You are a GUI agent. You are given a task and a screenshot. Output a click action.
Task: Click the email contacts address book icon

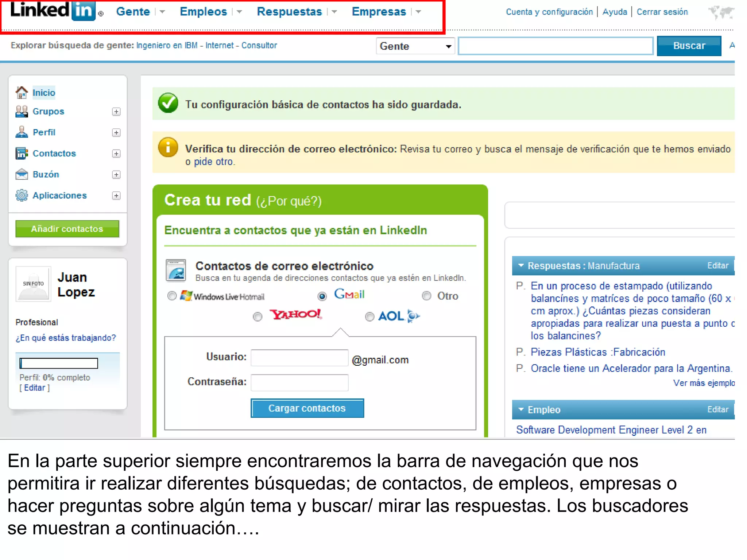tap(176, 270)
